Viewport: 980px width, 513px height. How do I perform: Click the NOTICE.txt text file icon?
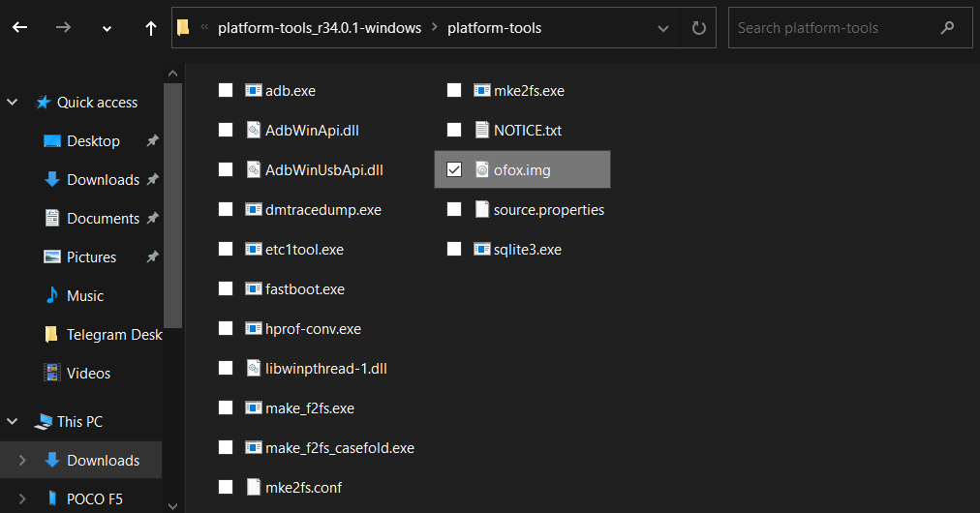pos(482,130)
